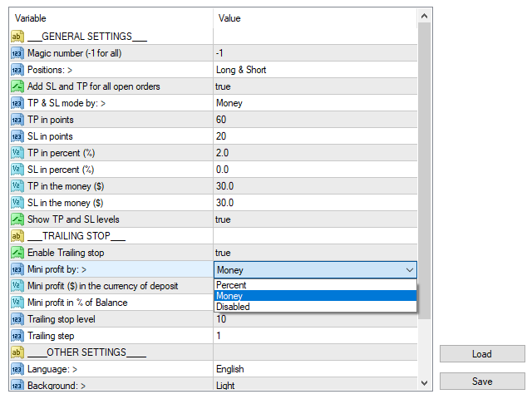This screenshot has height=399, width=532.
Task: Select the '____OTHER SETTINGS____' label
Action: [x=86, y=352]
